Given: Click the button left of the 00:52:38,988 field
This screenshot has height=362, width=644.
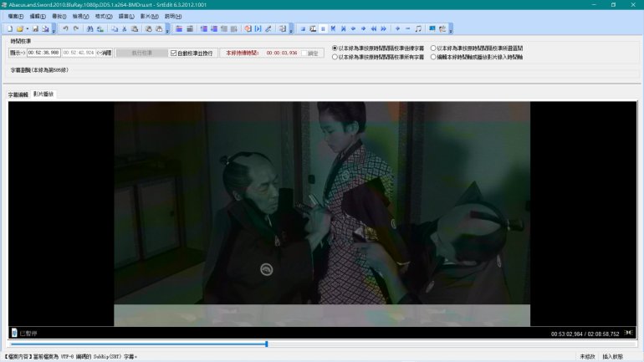Looking at the screenshot, I should tap(18, 53).
